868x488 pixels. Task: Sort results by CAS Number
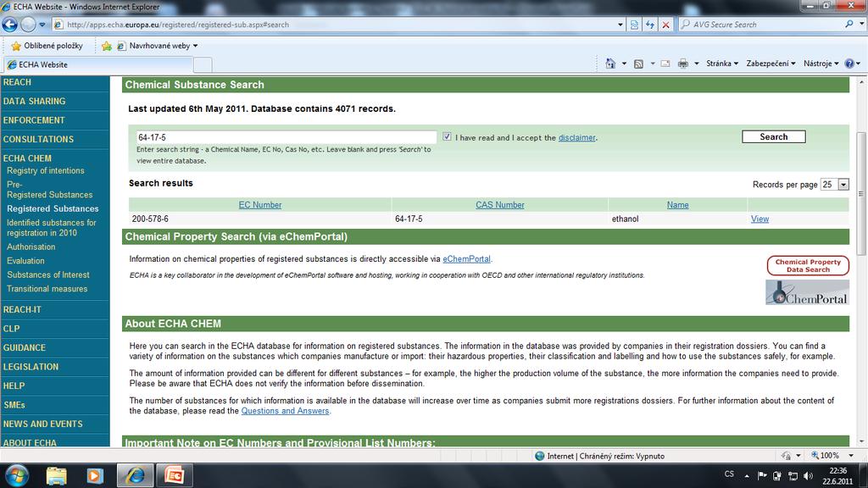click(x=500, y=205)
